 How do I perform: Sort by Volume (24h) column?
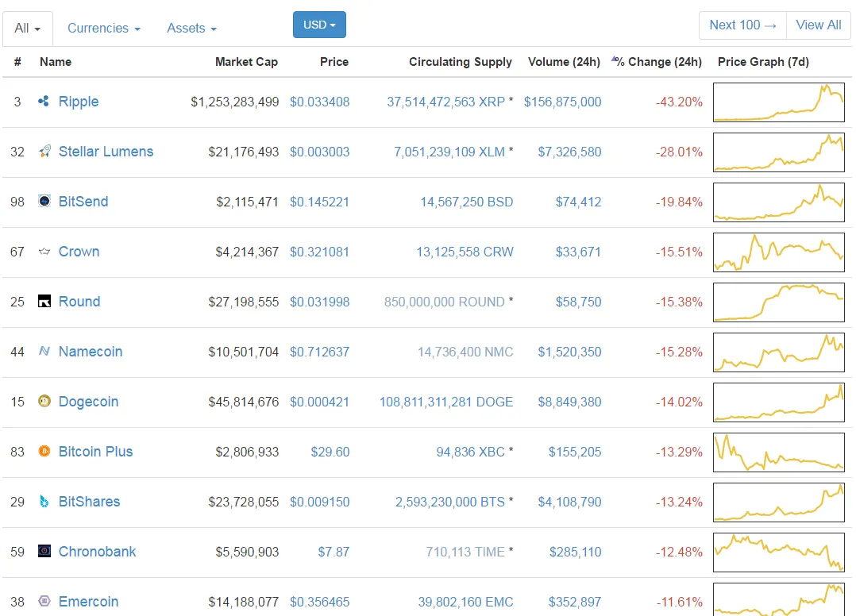564,62
